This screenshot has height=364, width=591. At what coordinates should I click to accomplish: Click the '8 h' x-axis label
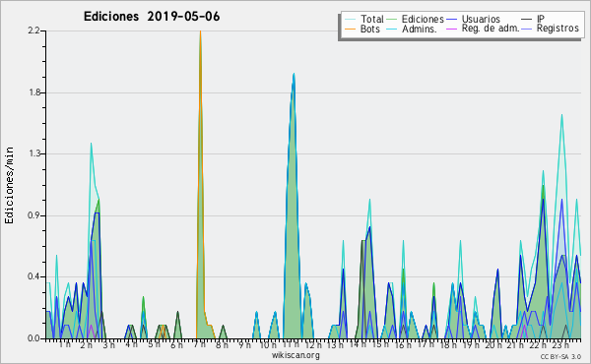point(222,344)
